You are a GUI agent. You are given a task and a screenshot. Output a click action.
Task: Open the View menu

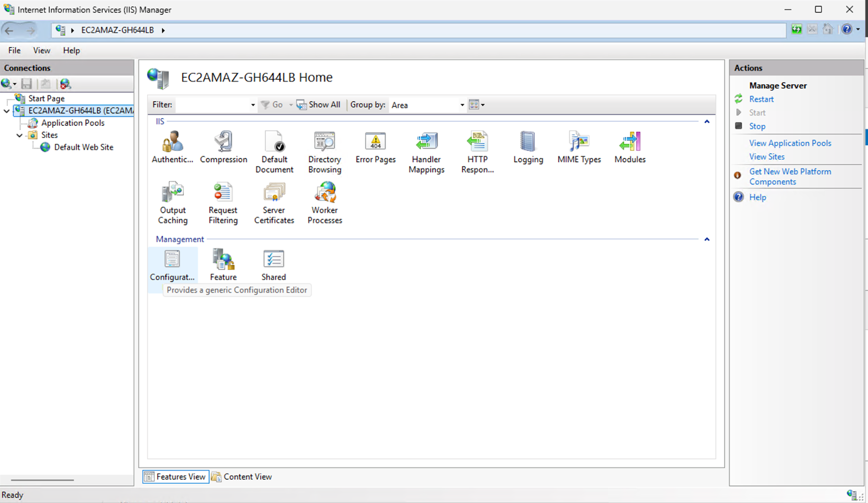pos(41,50)
